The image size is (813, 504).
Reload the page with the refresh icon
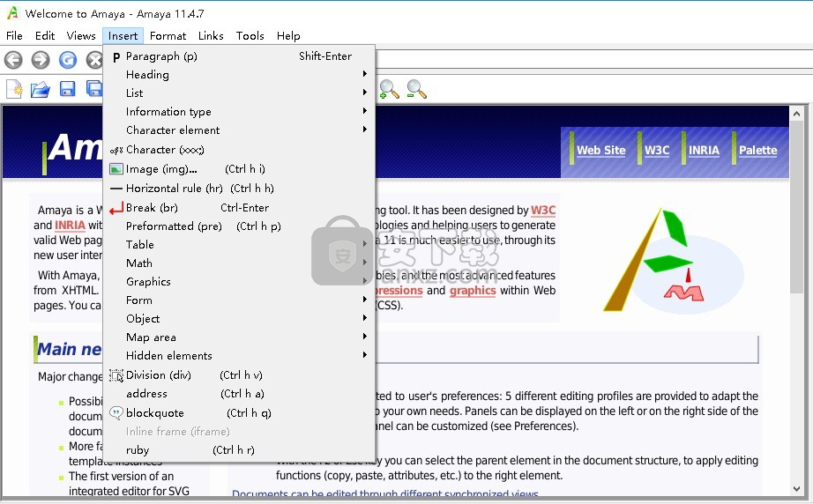pyautogui.click(x=67, y=60)
